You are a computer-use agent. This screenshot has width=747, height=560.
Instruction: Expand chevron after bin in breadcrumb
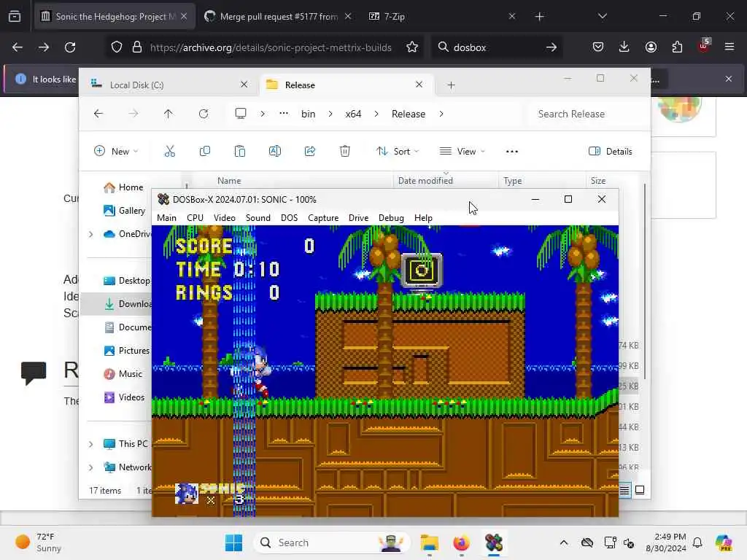pyautogui.click(x=330, y=114)
